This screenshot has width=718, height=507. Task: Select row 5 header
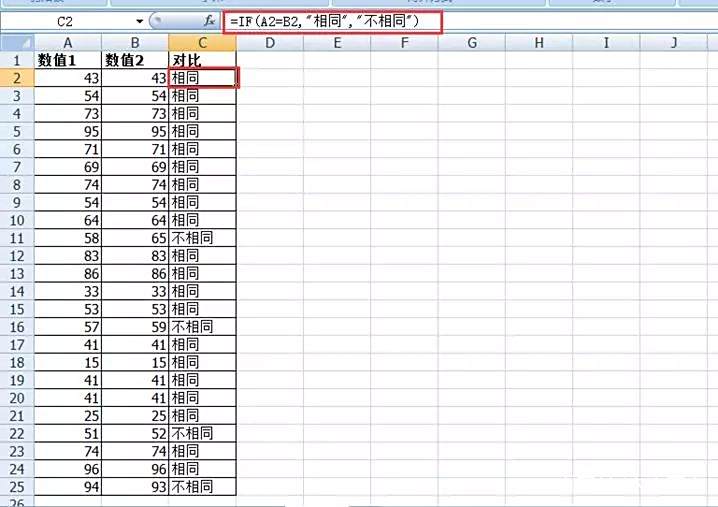(17, 131)
